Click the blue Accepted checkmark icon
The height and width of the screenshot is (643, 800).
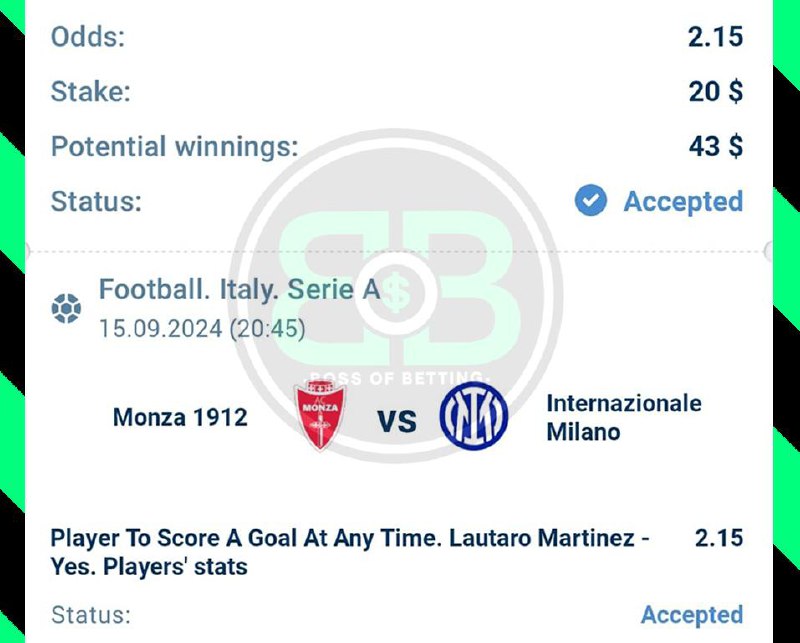[x=591, y=201]
